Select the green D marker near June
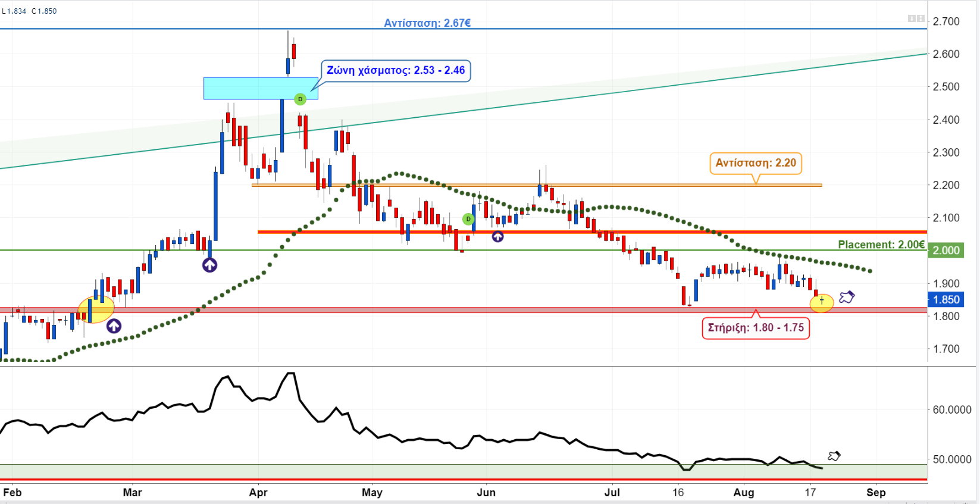Viewport: 980px width, 504px height. point(468,219)
